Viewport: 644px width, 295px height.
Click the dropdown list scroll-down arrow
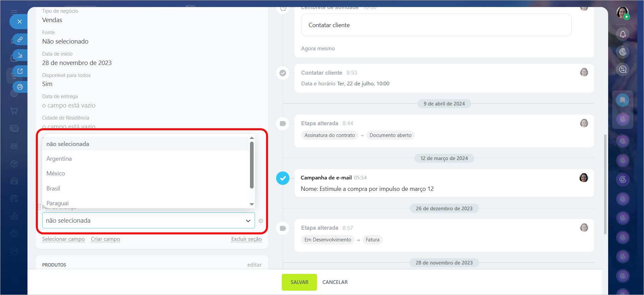(x=252, y=204)
